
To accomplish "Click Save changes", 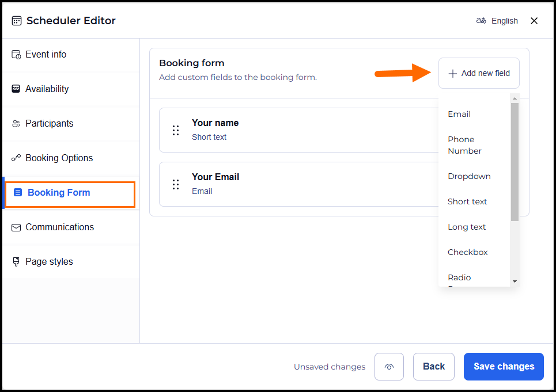I will (x=504, y=367).
